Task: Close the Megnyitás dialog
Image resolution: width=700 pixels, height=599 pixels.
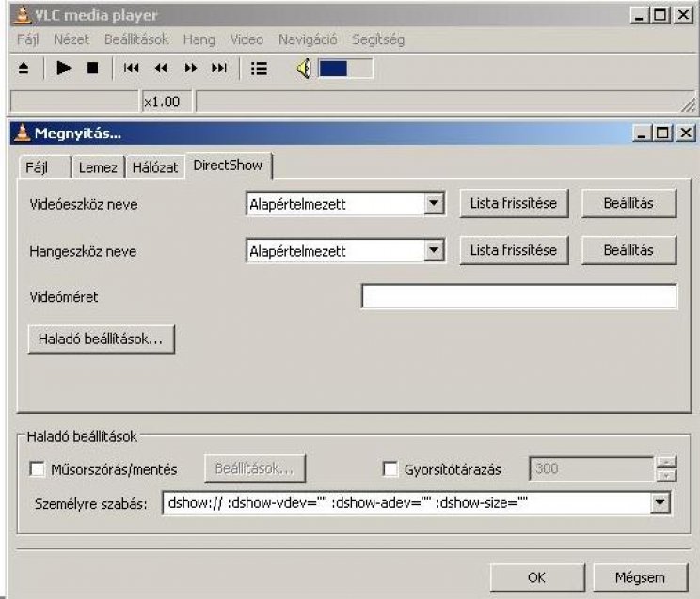Action: point(685,133)
